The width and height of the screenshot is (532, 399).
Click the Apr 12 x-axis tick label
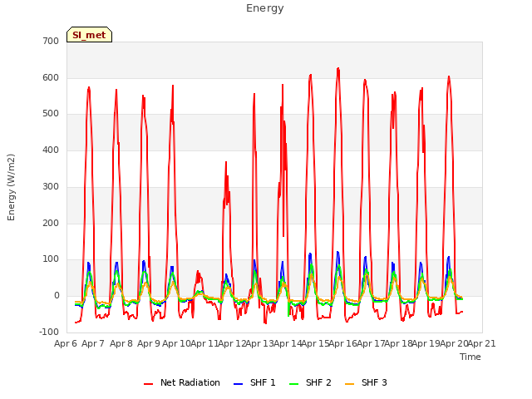coord(232,343)
